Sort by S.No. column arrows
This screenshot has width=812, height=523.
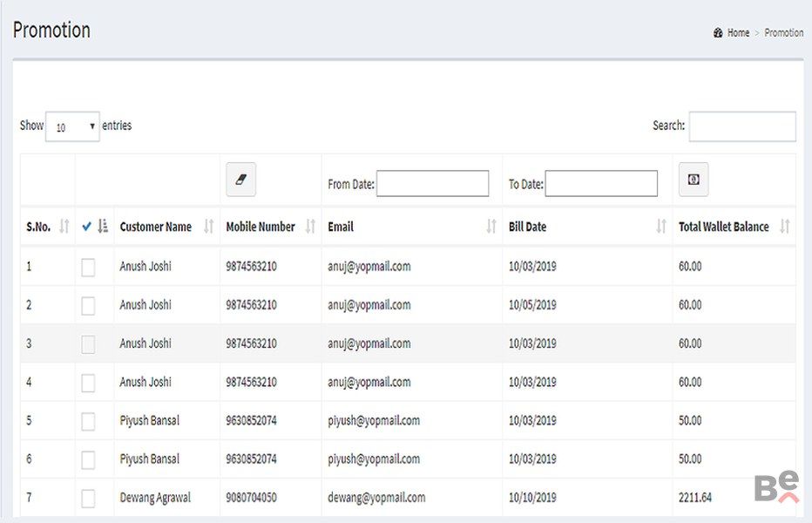tap(64, 227)
